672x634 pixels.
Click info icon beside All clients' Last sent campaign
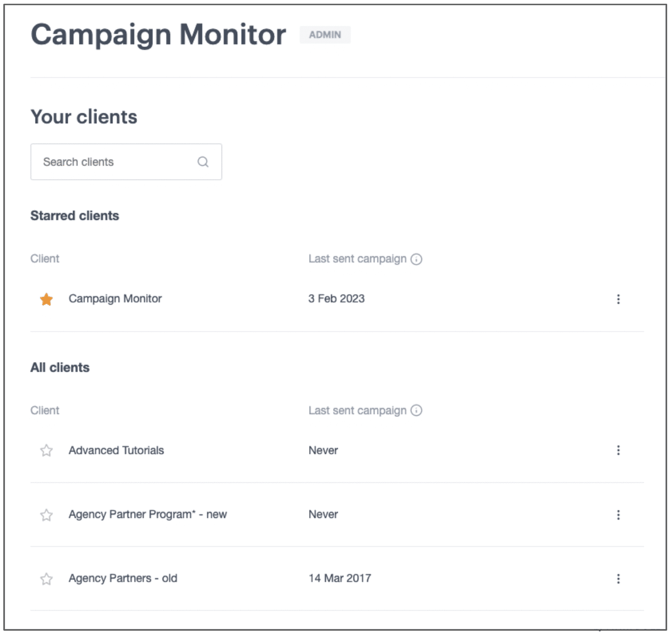point(416,411)
